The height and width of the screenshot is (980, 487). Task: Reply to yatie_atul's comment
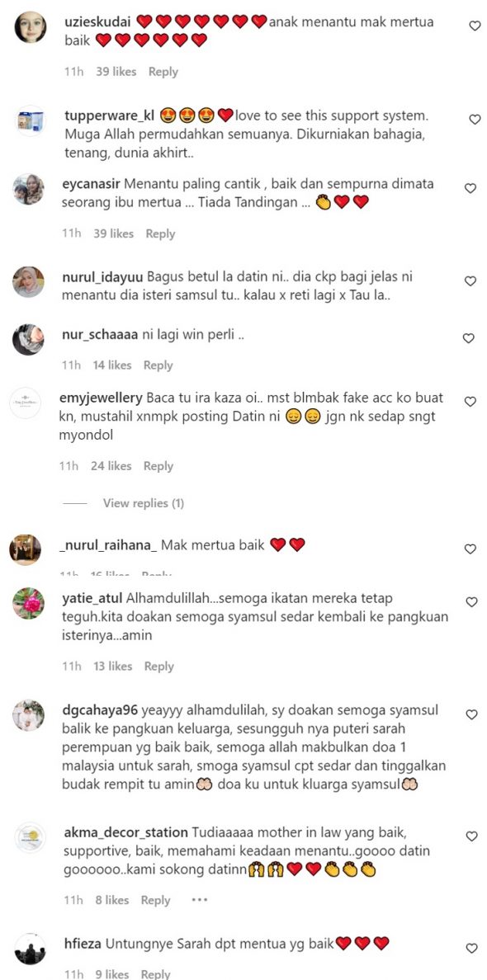pos(158,667)
